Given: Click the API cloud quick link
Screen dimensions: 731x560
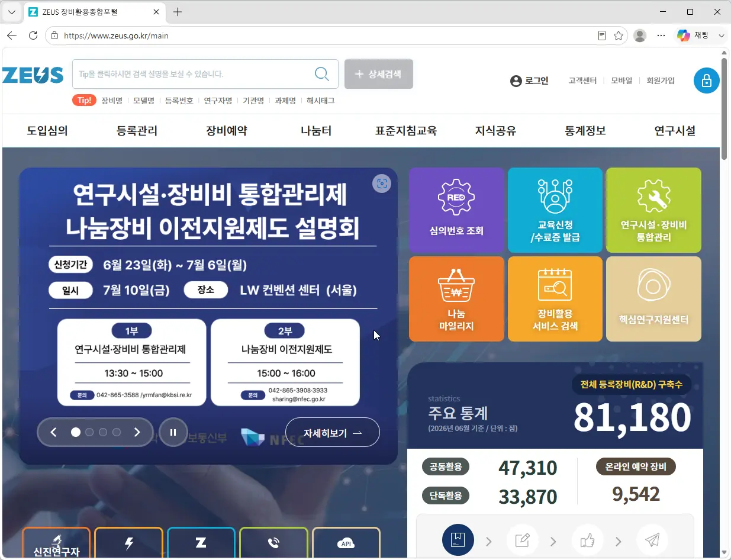Looking at the screenshot, I should coord(346,543).
